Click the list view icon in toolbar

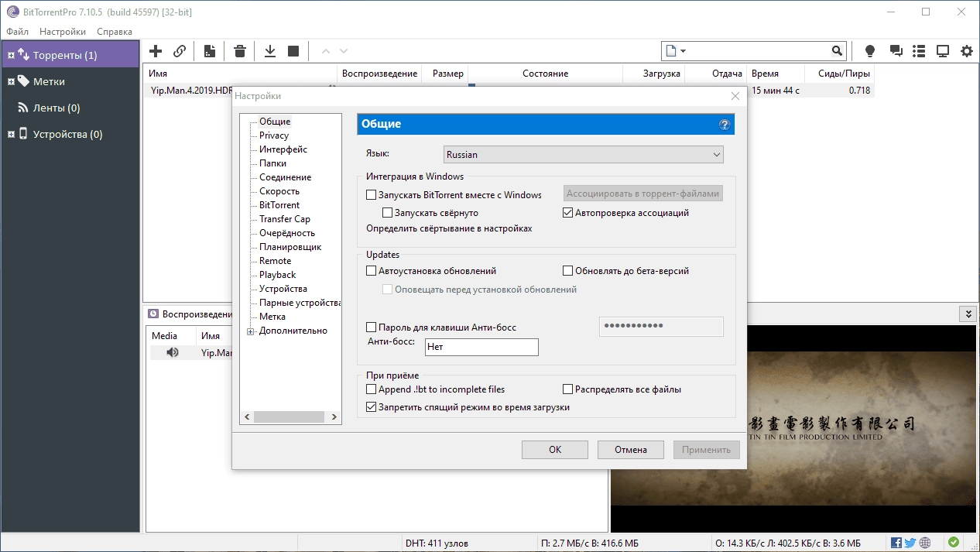pos(919,51)
